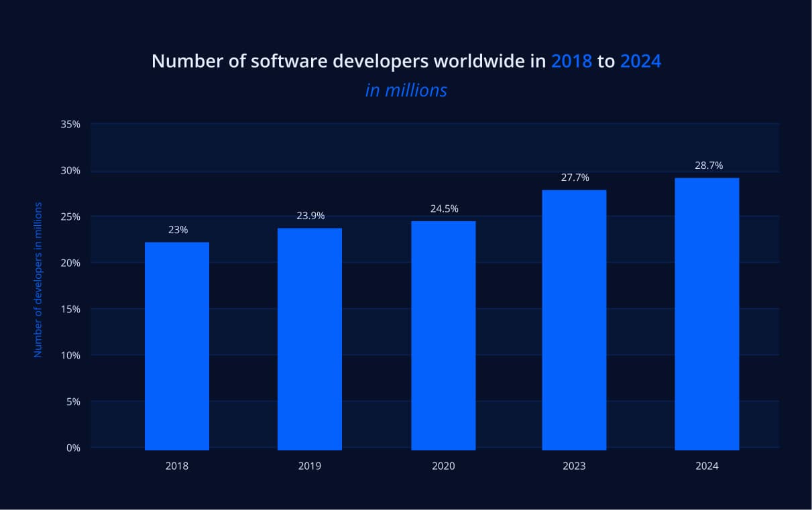Click the 0% y-axis tick label
The width and height of the screenshot is (812, 510).
72,448
